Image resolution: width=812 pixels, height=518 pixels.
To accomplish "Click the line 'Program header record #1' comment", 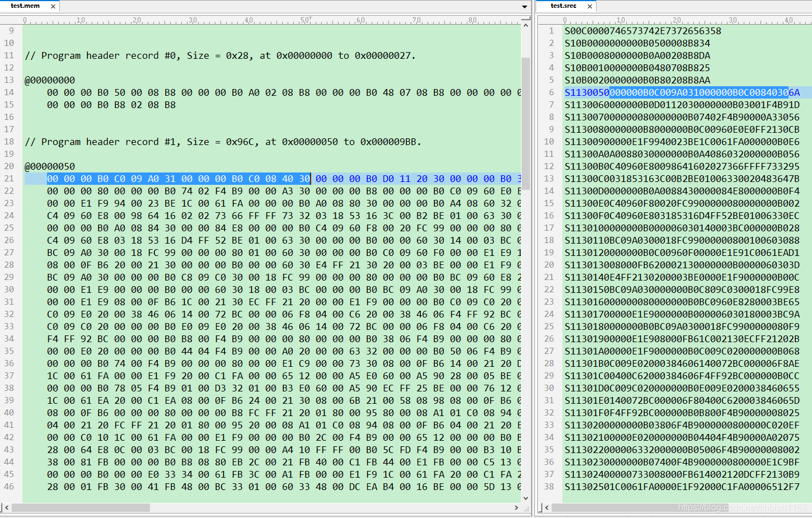I will 223,142.
